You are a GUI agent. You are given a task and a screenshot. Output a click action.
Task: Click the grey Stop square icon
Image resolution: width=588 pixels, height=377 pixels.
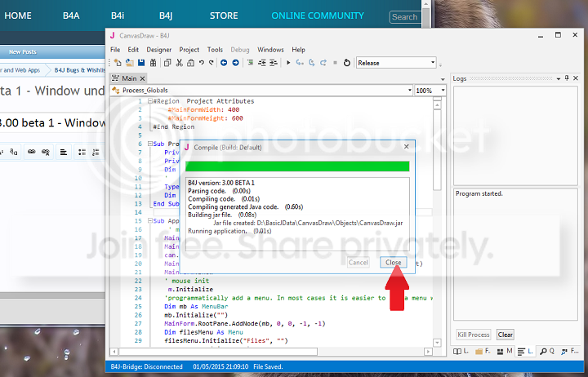point(335,63)
